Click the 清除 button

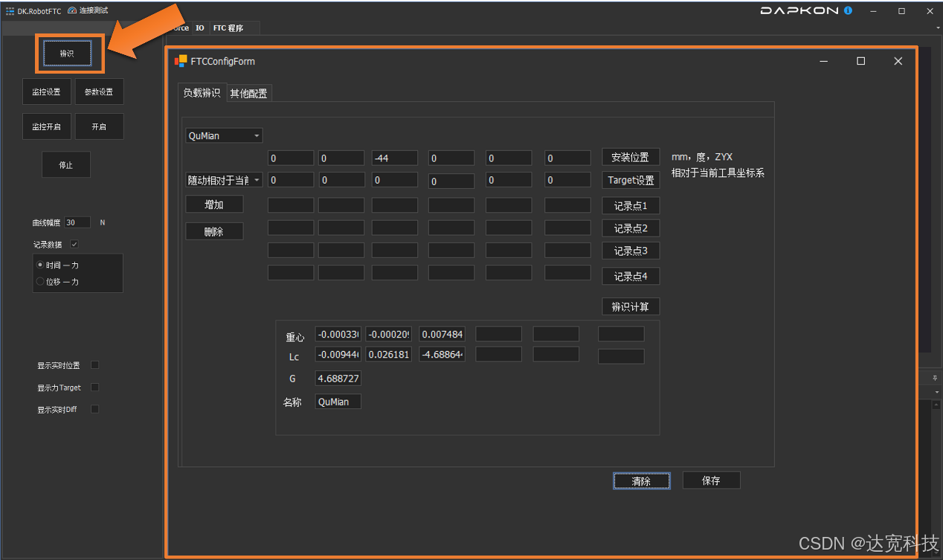tap(641, 480)
